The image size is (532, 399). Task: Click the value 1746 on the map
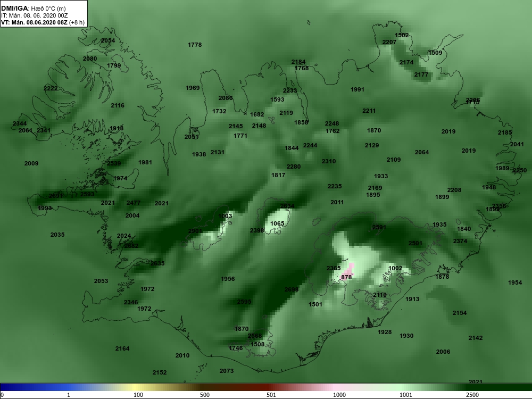pyautogui.click(x=236, y=348)
